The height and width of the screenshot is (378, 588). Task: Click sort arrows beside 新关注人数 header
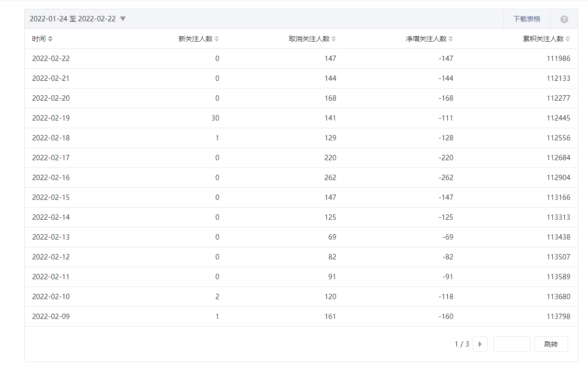pyautogui.click(x=217, y=39)
